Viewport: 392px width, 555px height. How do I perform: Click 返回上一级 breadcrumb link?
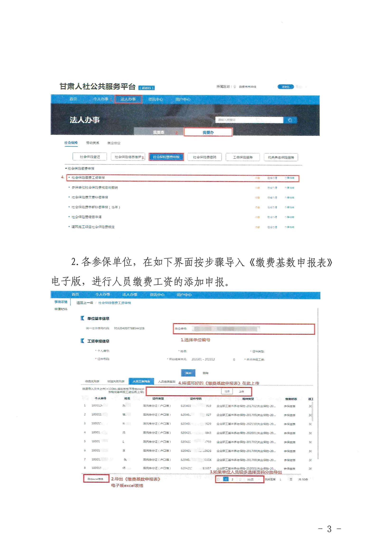point(84,303)
